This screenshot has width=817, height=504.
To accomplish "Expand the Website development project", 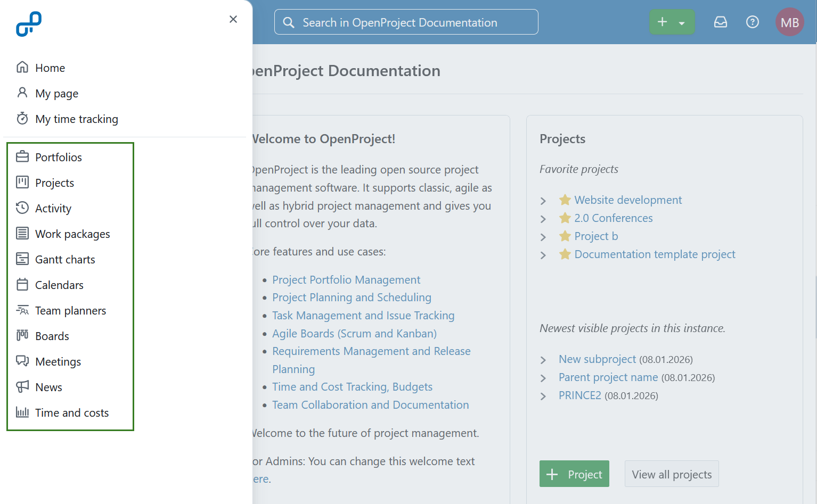I will (544, 201).
